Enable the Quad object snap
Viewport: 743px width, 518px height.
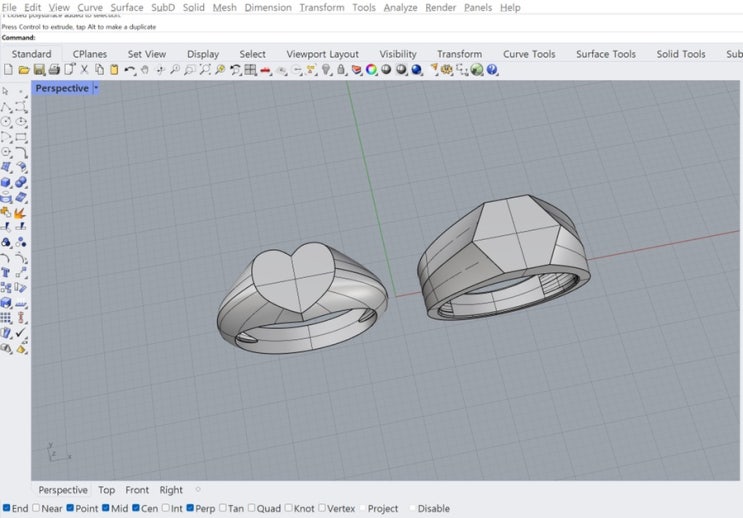tap(253, 508)
